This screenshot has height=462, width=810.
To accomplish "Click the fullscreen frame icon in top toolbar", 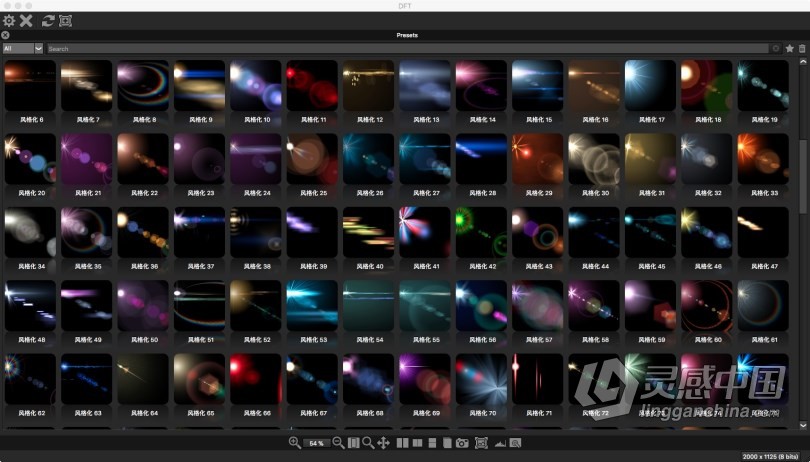I will click(x=65, y=21).
